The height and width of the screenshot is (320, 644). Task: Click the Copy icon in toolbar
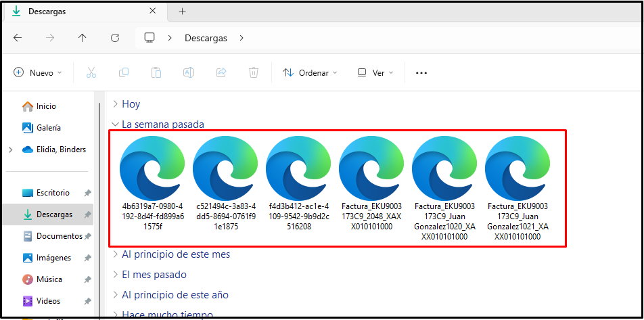tap(124, 72)
